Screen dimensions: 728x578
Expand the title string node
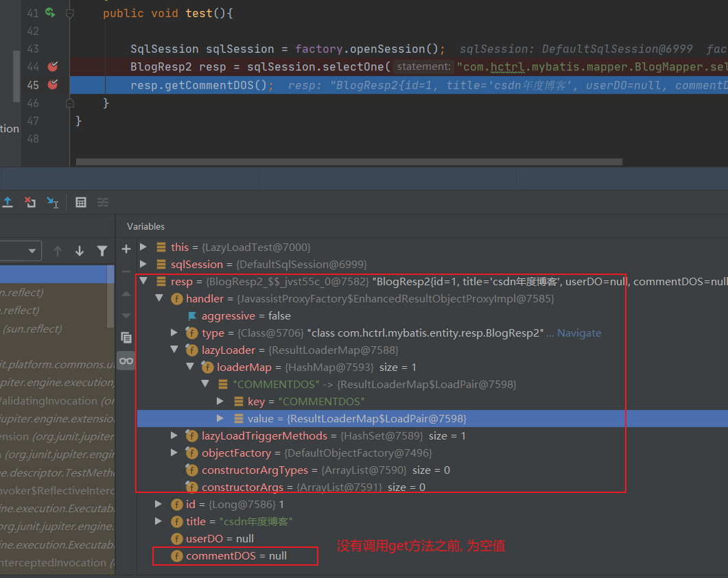(158, 521)
